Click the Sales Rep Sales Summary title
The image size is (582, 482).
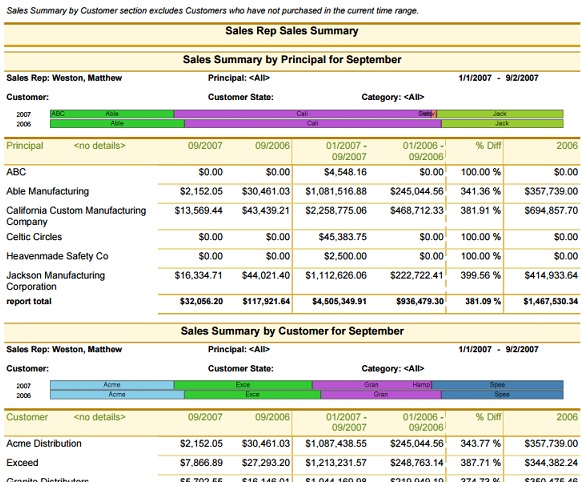[292, 31]
